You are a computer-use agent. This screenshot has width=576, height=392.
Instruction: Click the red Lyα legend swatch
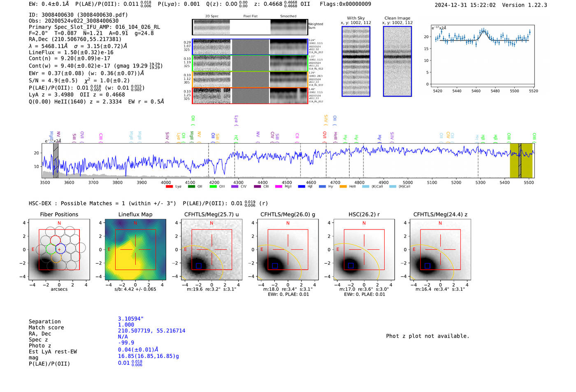[x=169, y=187]
